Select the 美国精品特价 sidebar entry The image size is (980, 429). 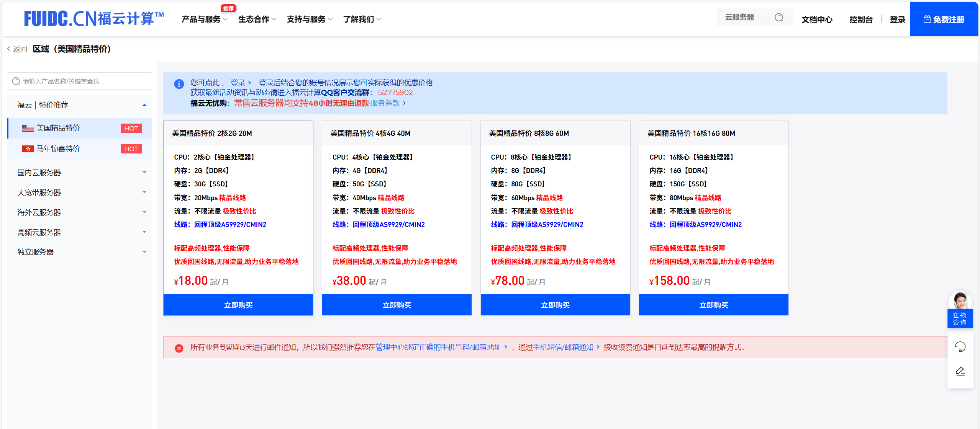(x=57, y=128)
